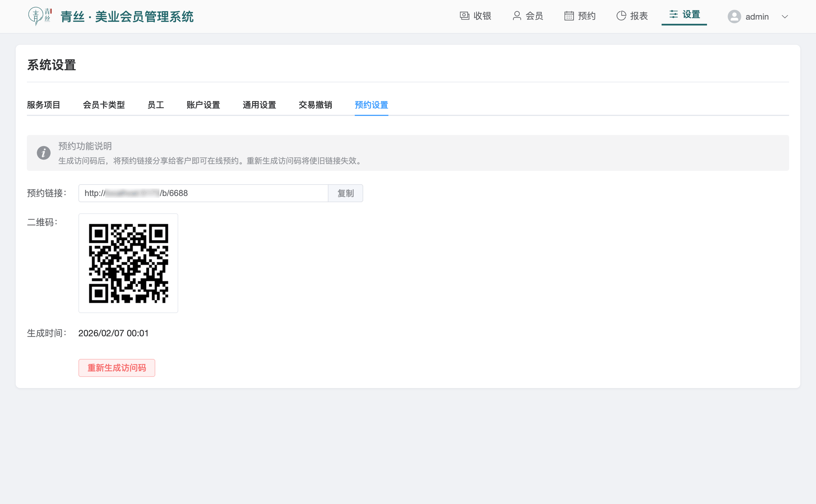Screen dimensions: 816x504
Task: Click the 预约功能说明 notice title
Action: point(85,146)
